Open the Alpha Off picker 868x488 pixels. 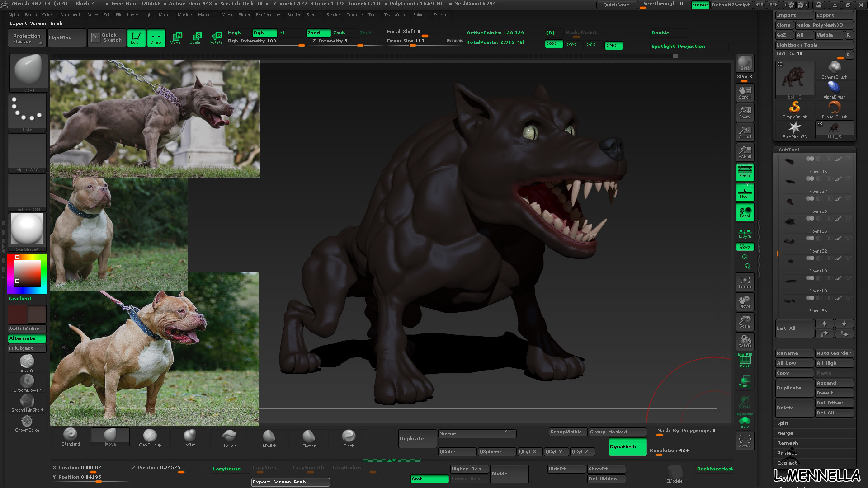tap(27, 153)
